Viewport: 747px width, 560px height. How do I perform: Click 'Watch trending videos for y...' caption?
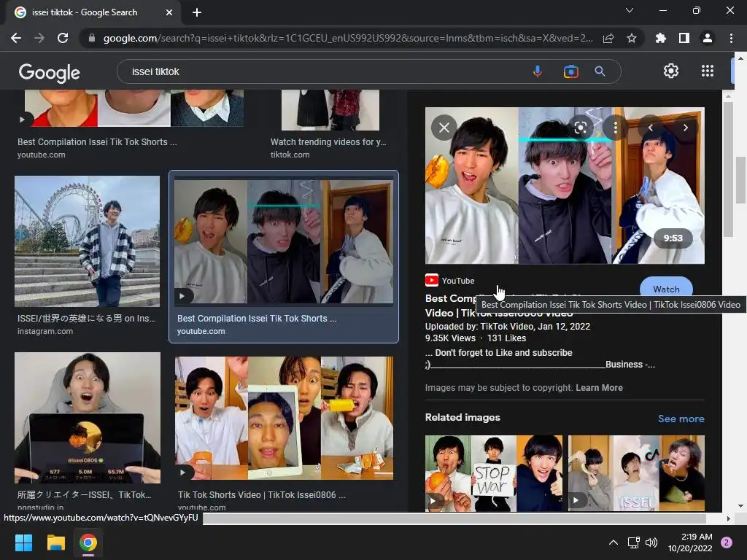pos(328,142)
